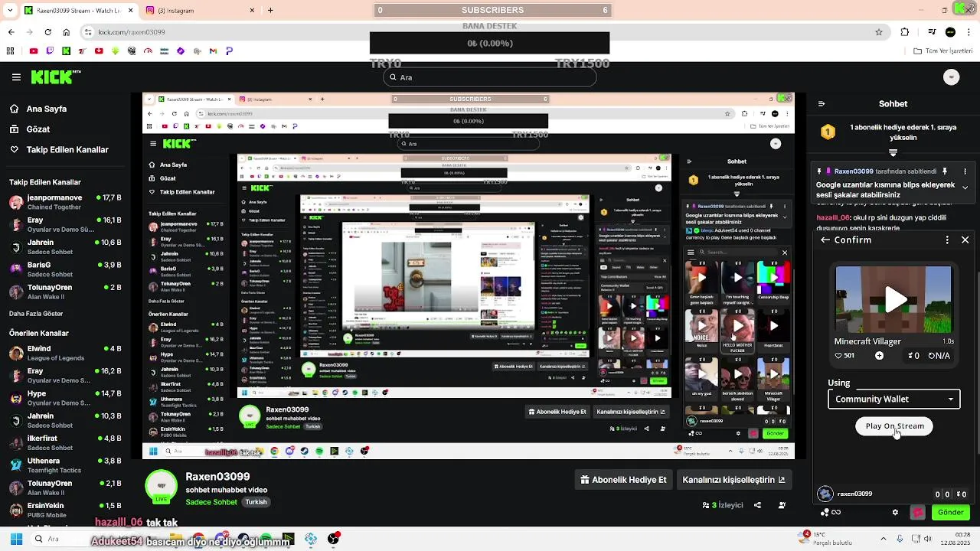
Task: Open the Kick bookmark icon
Action: pyautogui.click(x=67, y=51)
